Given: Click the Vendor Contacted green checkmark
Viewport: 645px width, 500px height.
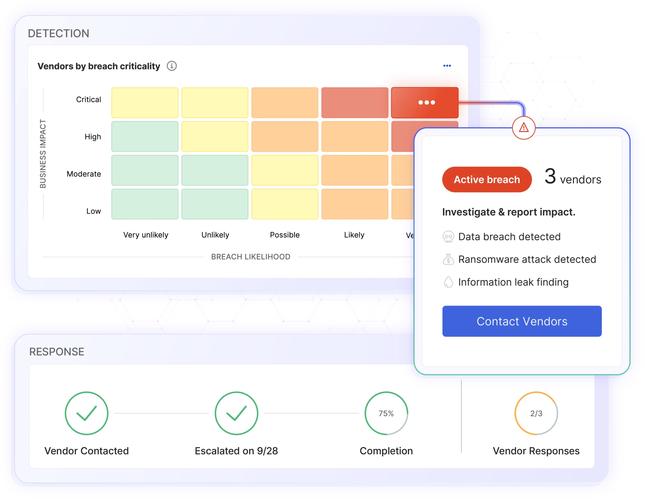Looking at the screenshot, I should tap(86, 412).
